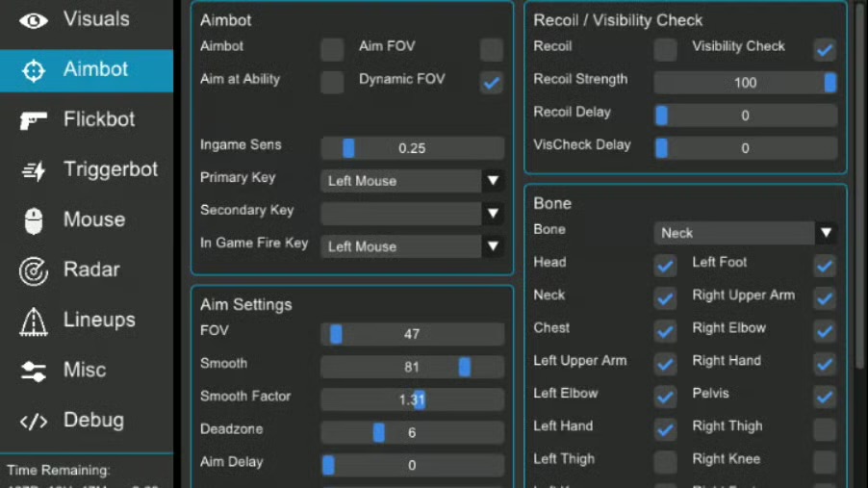Viewport: 868px width, 488px height.
Task: Click the FOV slider at 47
Action: tap(413, 335)
